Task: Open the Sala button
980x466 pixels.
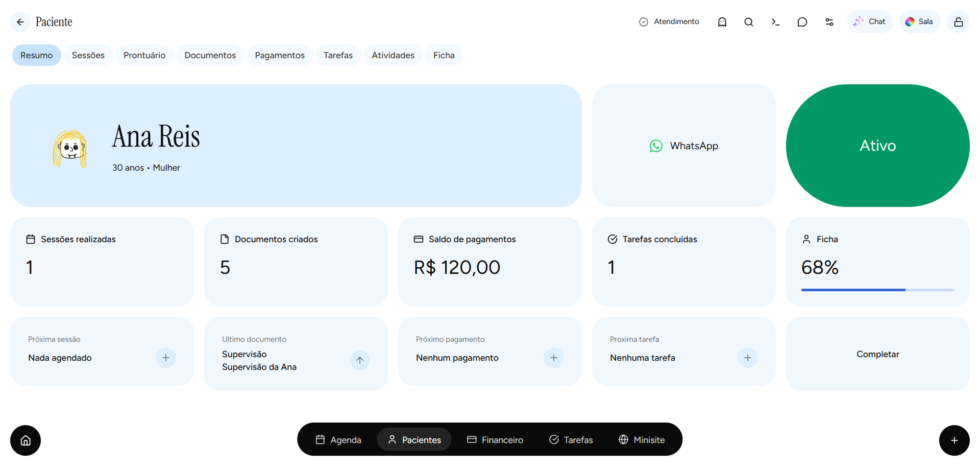Action: [920, 22]
